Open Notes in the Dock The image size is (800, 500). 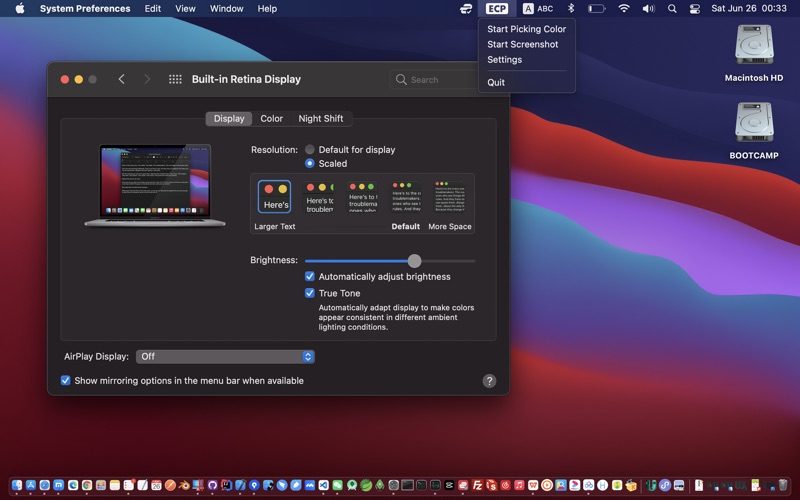[114, 485]
